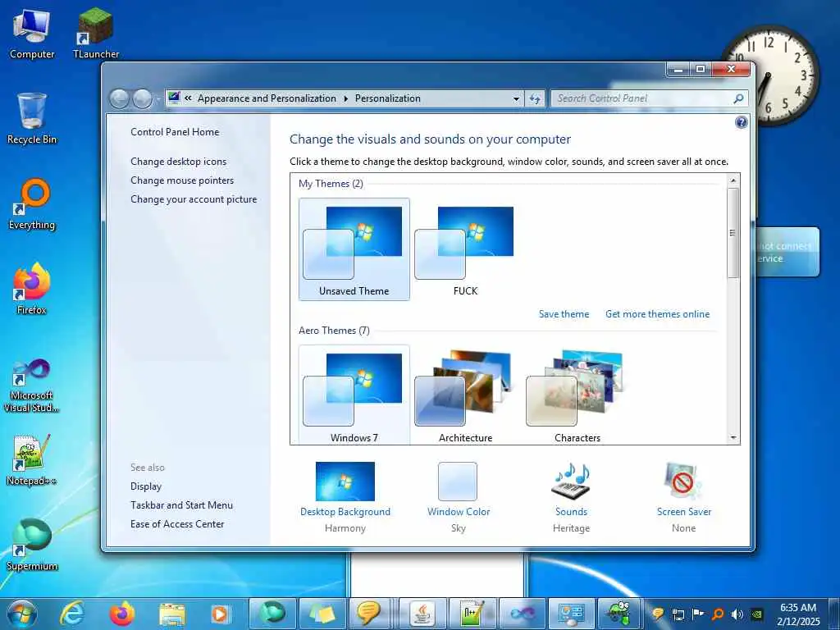Viewport: 840px width, 630px height.
Task: Select the TLauncher desktop icon
Action: pyautogui.click(x=96, y=34)
